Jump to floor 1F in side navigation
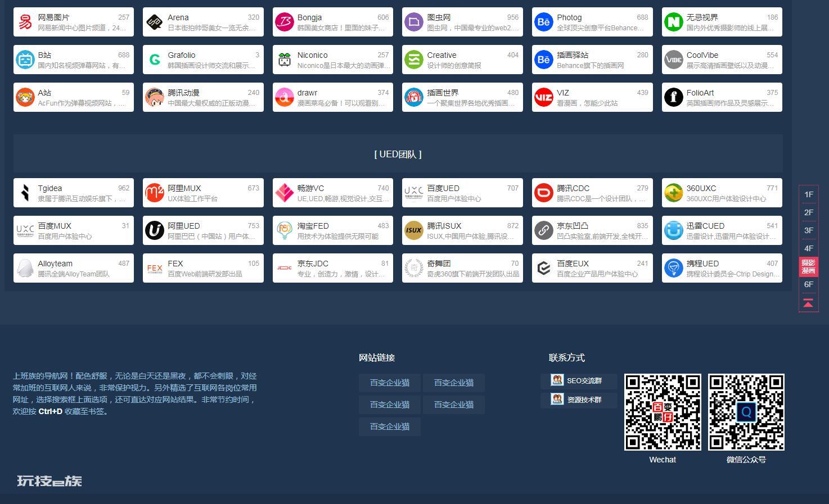Viewport: 829px width, 504px height. 808,194
